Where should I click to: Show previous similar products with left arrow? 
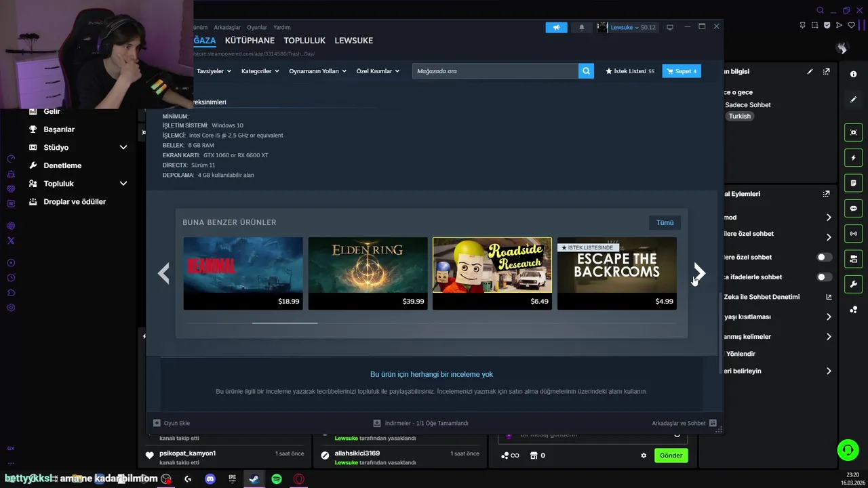click(163, 273)
